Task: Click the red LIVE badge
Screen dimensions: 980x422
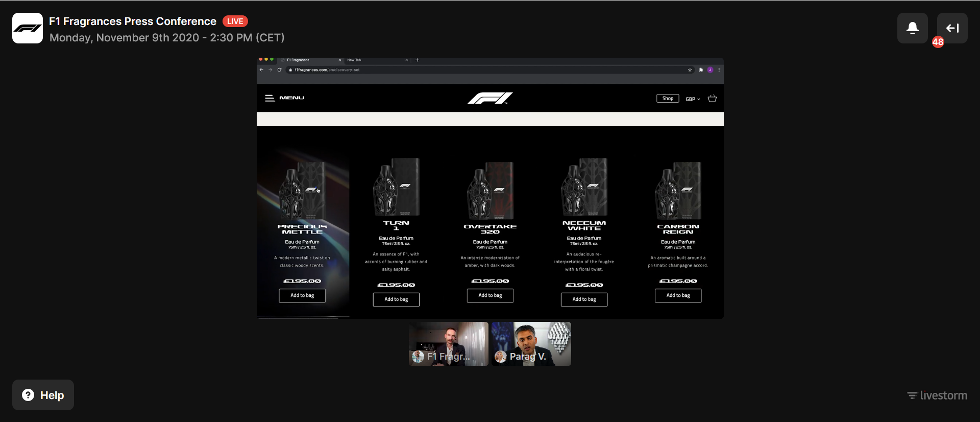Action: coord(235,21)
